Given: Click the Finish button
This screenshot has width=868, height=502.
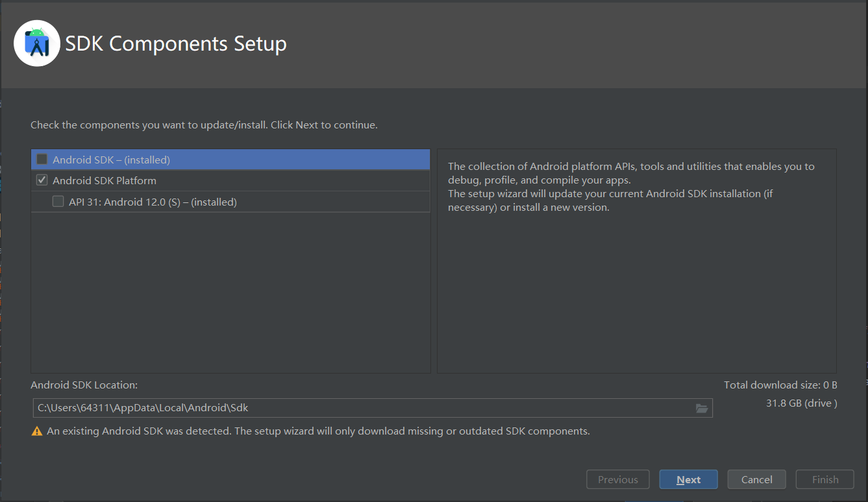Looking at the screenshot, I should click(825, 479).
